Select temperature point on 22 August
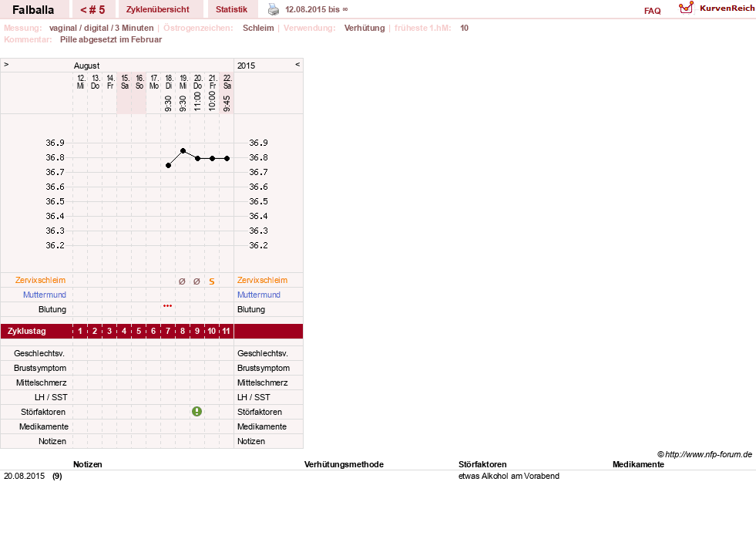The image size is (756, 556). pyautogui.click(x=227, y=158)
